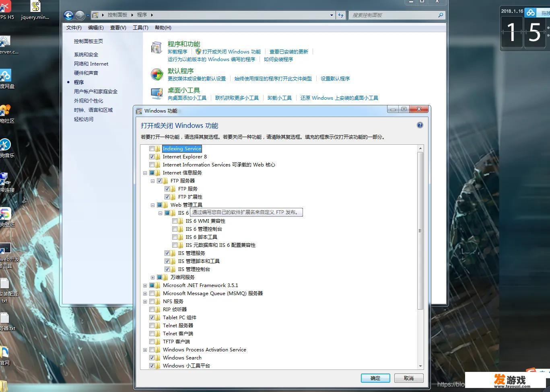The width and height of the screenshot is (550, 392).
Task: Collapse the Web 管理工具 tree node
Action: (x=152, y=205)
